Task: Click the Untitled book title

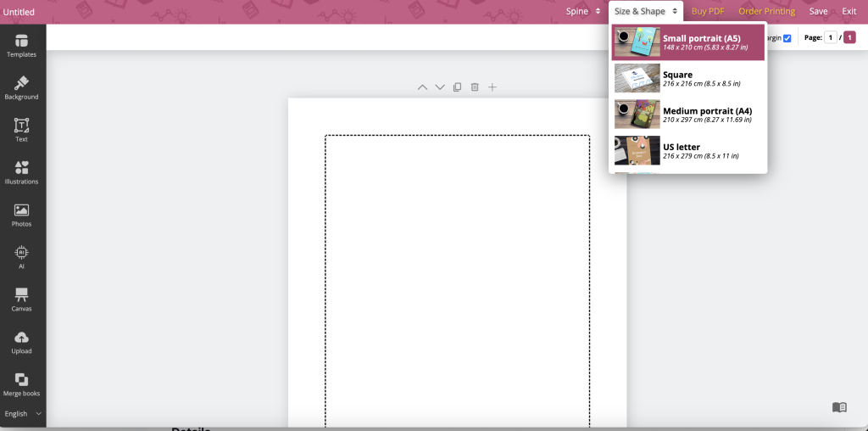Action: coord(19,12)
